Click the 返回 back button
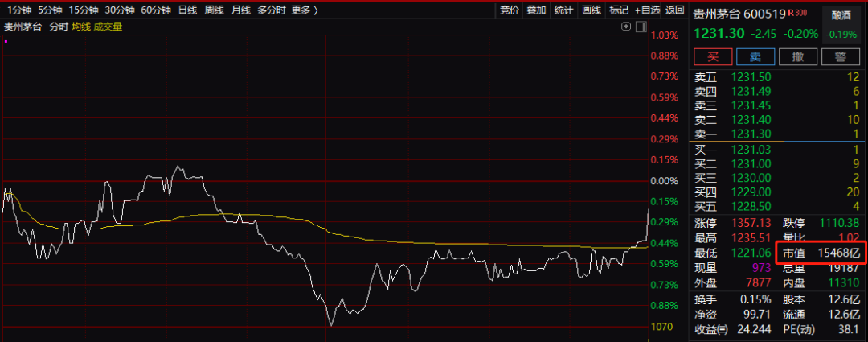The image size is (868, 342). click(674, 10)
